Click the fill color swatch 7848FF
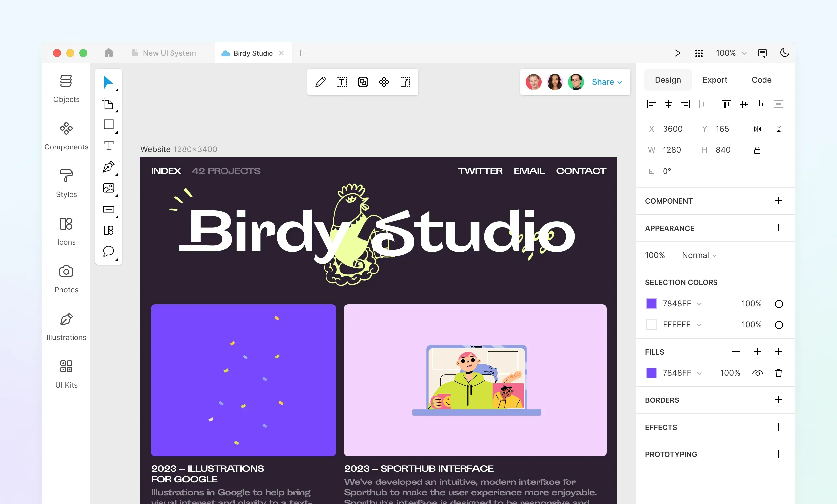837x504 pixels. pos(652,373)
